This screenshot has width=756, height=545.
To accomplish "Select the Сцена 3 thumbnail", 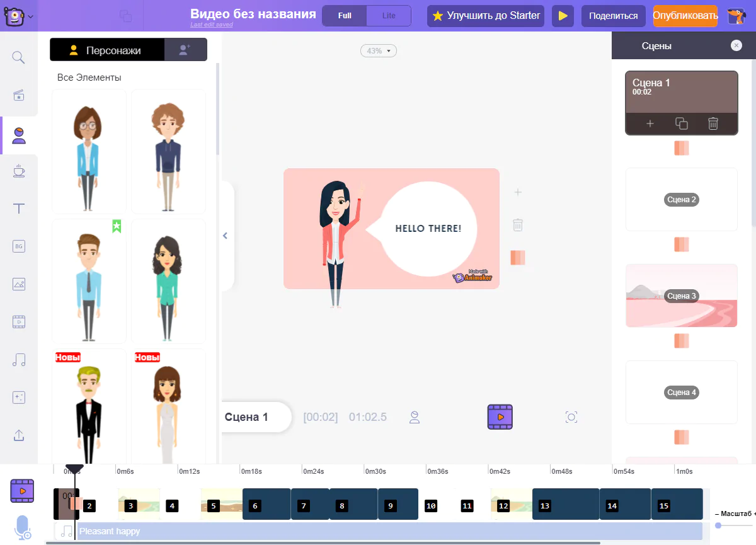I will (x=681, y=295).
